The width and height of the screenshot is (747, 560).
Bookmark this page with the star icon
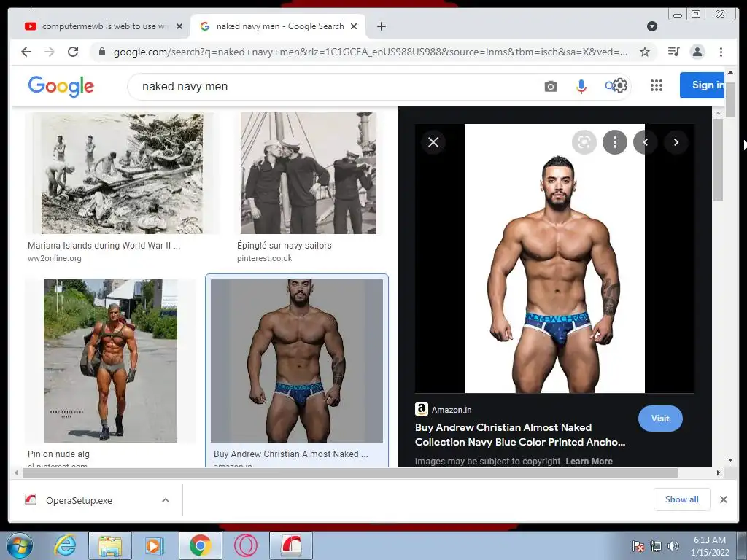click(645, 52)
